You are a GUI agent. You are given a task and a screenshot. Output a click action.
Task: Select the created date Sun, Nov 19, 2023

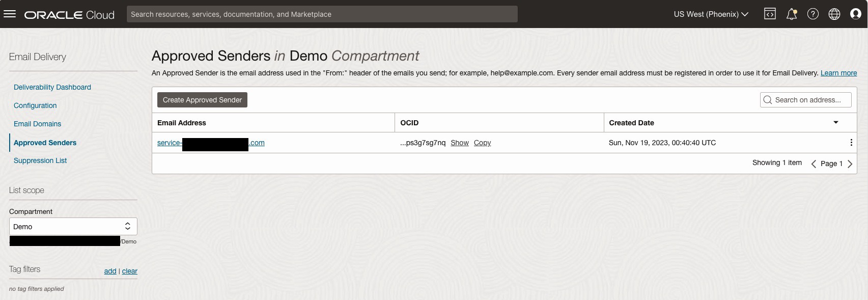click(x=662, y=143)
